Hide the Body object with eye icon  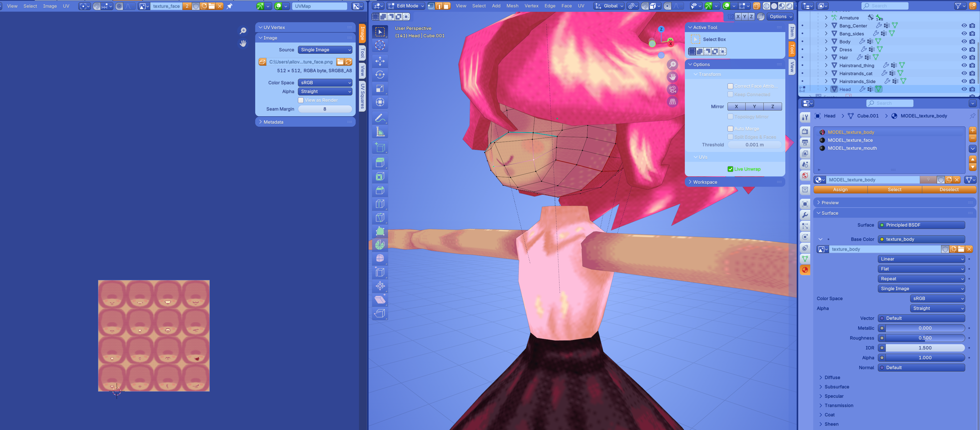pos(964,41)
